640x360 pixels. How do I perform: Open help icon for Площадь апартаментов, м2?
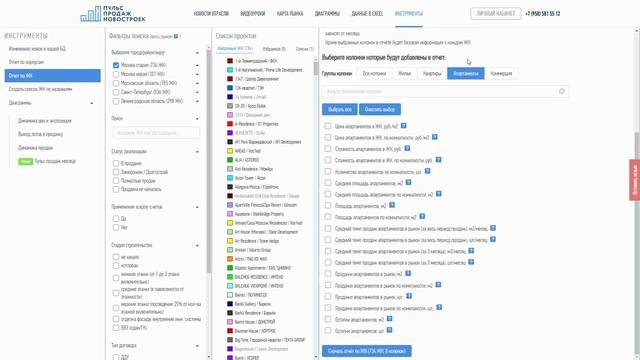point(392,205)
